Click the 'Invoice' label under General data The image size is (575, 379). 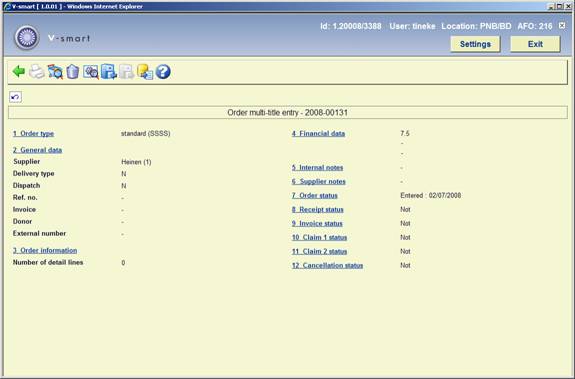24,209
